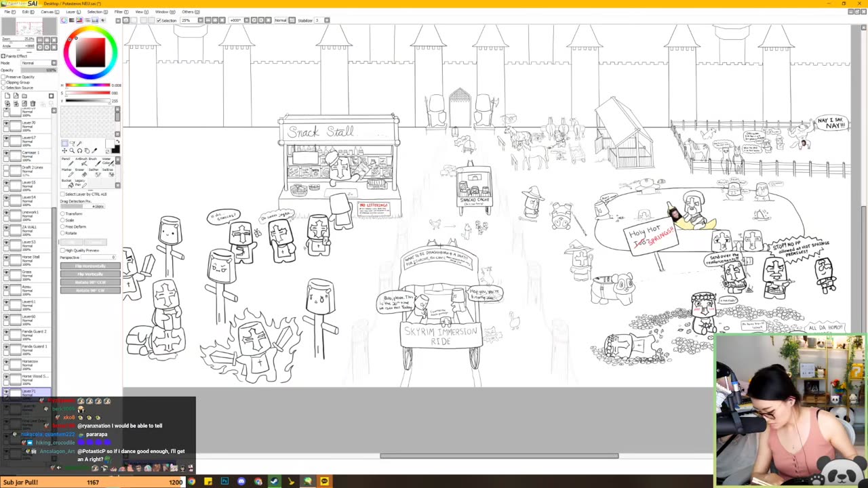Adjust the Hue slider
This screenshot has height=488, width=868.
pos(87,85)
